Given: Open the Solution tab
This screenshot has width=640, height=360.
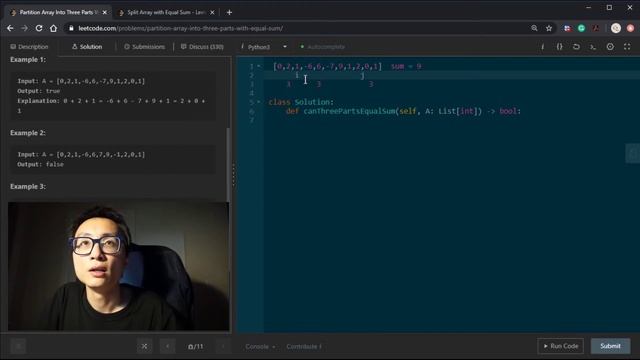Looking at the screenshot, I should click(x=87, y=47).
